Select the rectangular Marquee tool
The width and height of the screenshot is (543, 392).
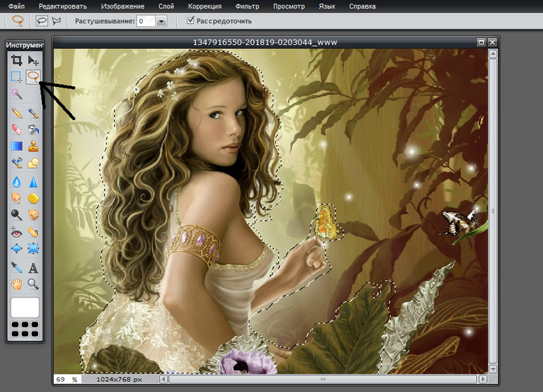[16, 77]
